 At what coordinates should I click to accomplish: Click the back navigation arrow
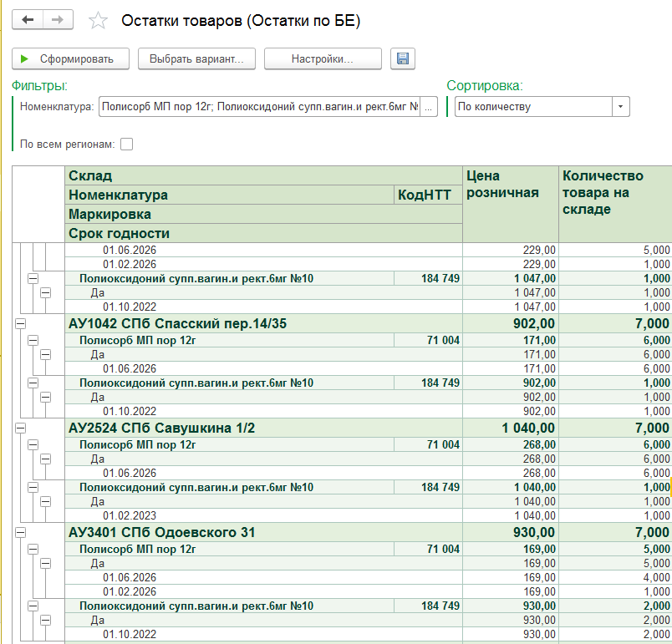(x=28, y=20)
